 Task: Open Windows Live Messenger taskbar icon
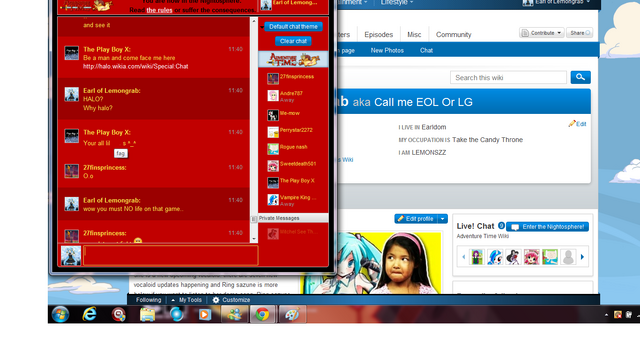coord(234,315)
